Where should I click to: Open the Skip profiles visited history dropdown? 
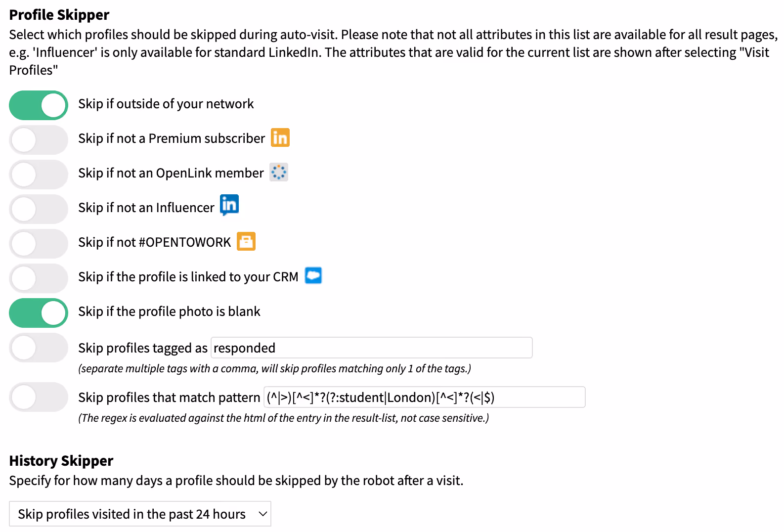[x=140, y=514]
